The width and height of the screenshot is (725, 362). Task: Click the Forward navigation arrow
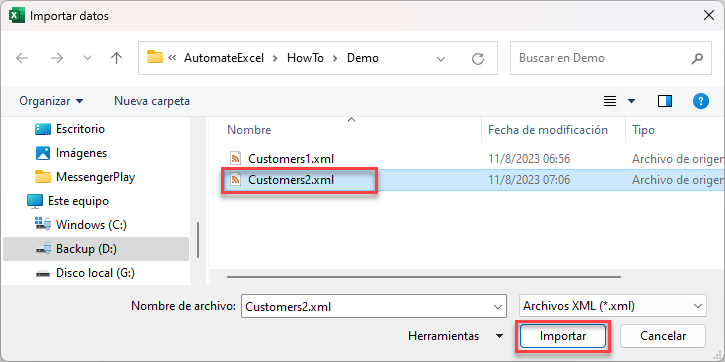56,58
